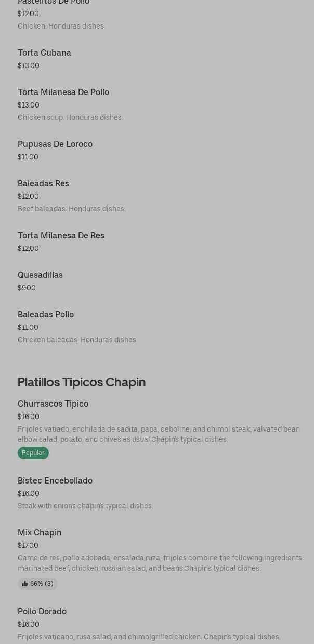Viewport: 314px width, 644px height.
Task: Click the $9.00 Quesadillas price
Action: pyautogui.click(x=27, y=288)
